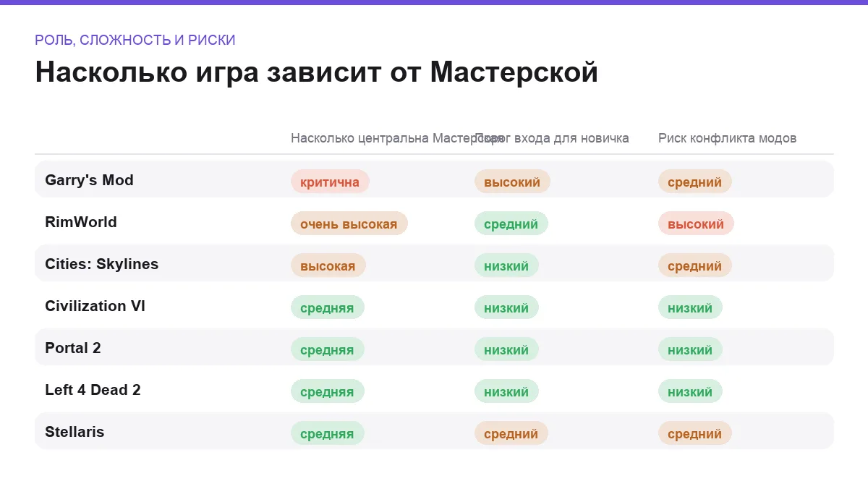Image resolution: width=868 pixels, height=489 pixels.
Task: Click the slide title 'Насколько игра зависит от Мастерской'
Action: 317,72
